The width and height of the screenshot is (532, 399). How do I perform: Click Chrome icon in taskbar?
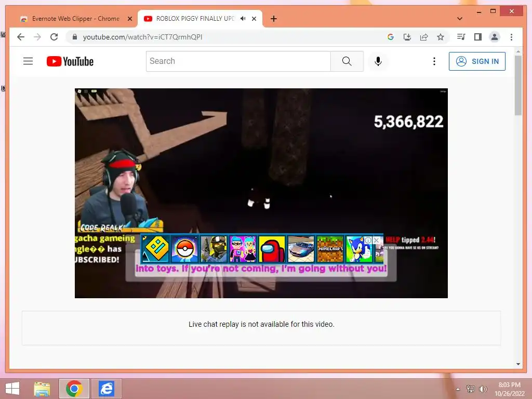pos(74,389)
